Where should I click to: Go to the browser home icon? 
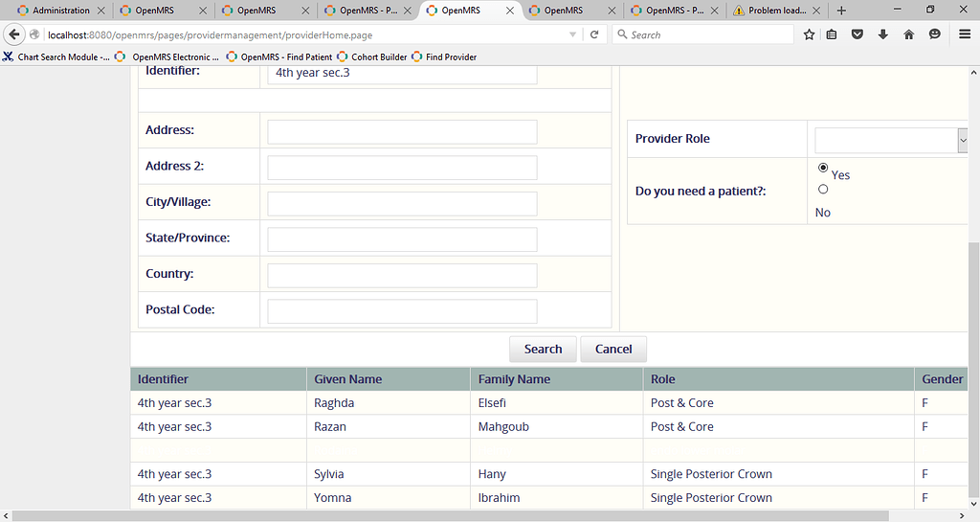(909, 34)
